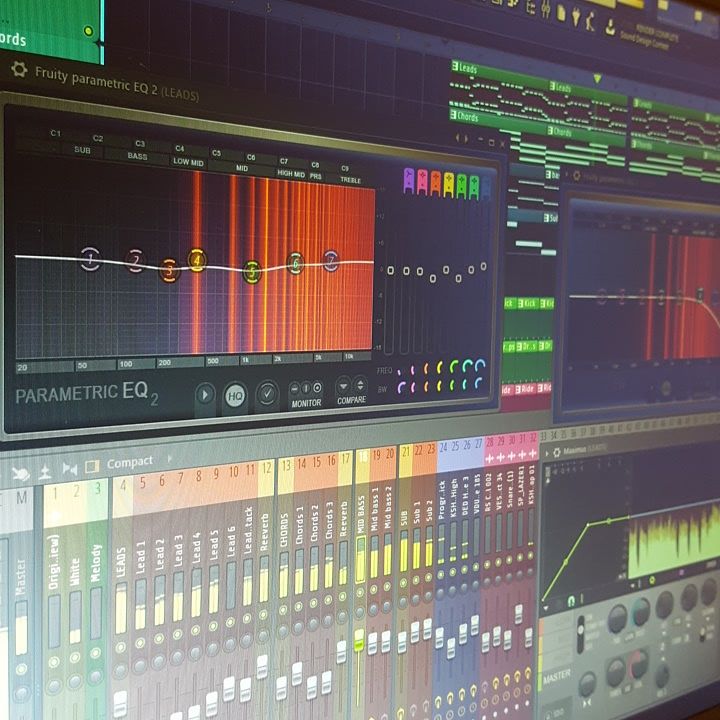Screen dimensions: 720x720
Task: Click the EQ play arrow options button
Action: [205, 394]
